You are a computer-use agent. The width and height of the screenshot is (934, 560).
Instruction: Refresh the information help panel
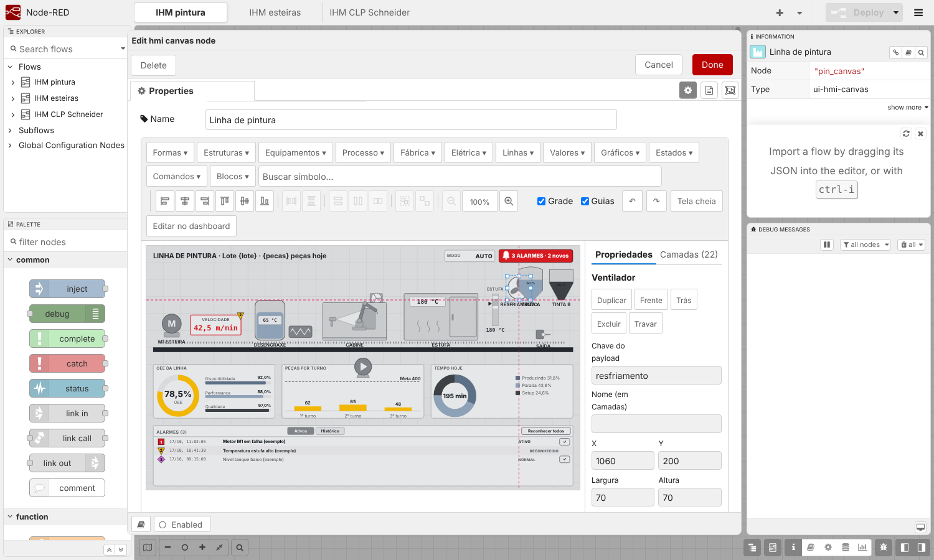click(906, 134)
